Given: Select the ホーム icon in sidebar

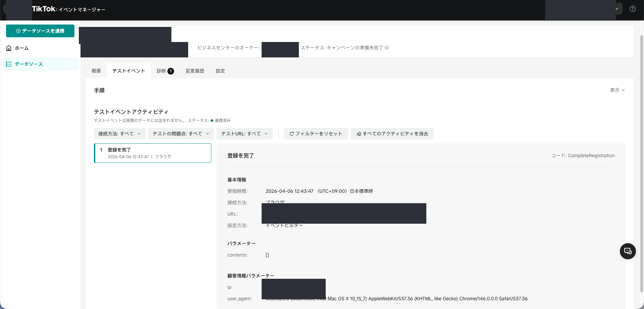Looking at the screenshot, I should (9, 48).
